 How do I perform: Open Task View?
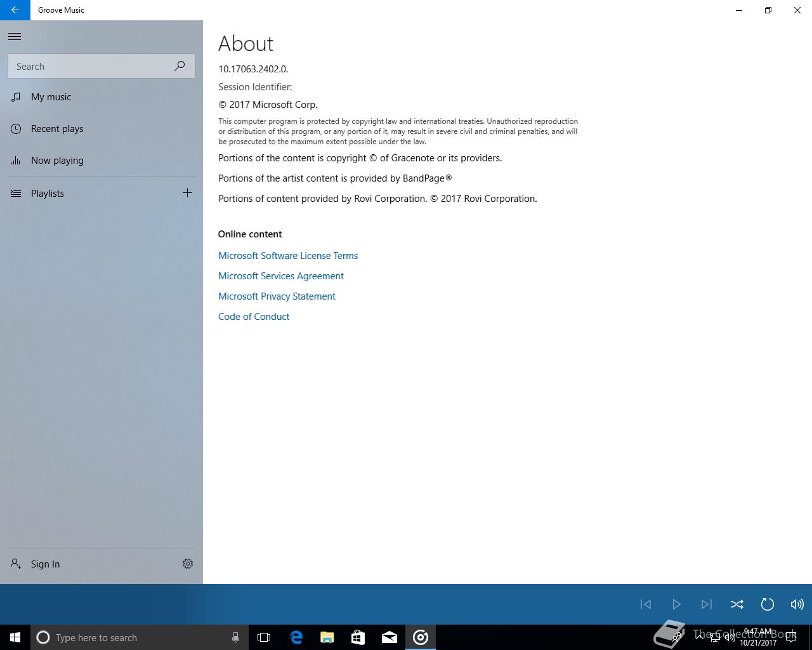click(264, 637)
